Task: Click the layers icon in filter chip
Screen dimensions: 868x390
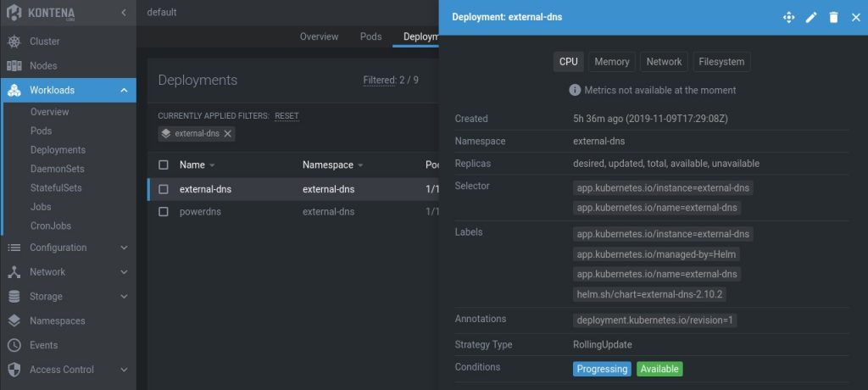Action: pos(166,133)
